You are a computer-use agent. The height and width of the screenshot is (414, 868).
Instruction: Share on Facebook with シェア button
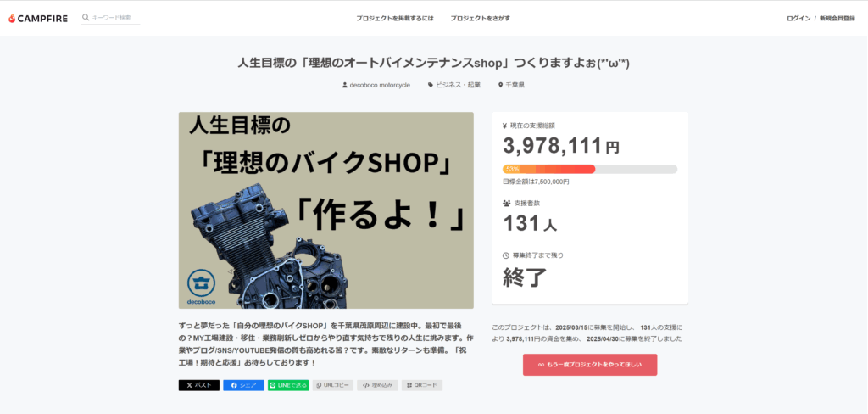tap(243, 385)
